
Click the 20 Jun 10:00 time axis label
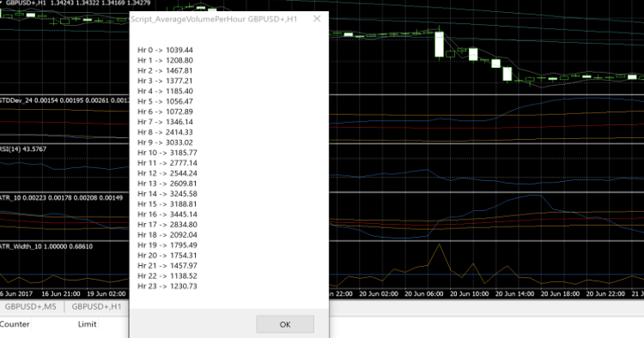(470, 293)
